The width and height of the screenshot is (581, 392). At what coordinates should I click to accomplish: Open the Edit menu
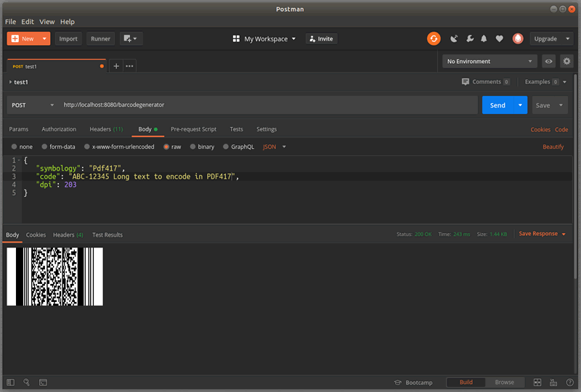[x=28, y=22]
